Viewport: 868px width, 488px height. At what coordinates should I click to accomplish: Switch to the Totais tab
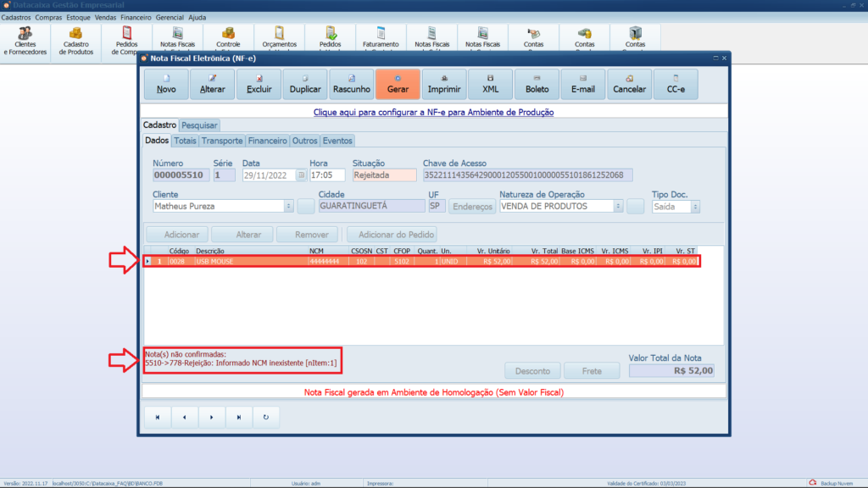click(185, 141)
